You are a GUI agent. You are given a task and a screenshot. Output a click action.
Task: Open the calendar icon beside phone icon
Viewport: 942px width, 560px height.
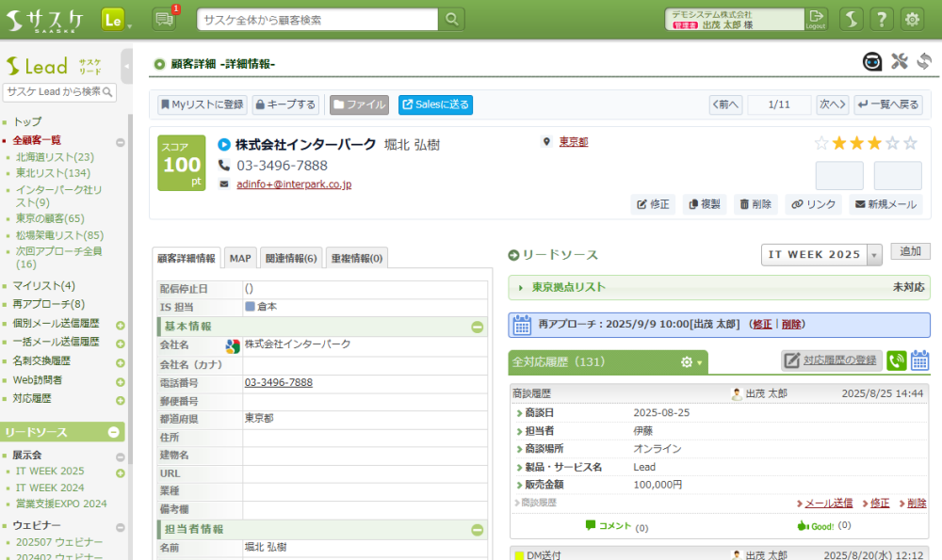point(920,360)
